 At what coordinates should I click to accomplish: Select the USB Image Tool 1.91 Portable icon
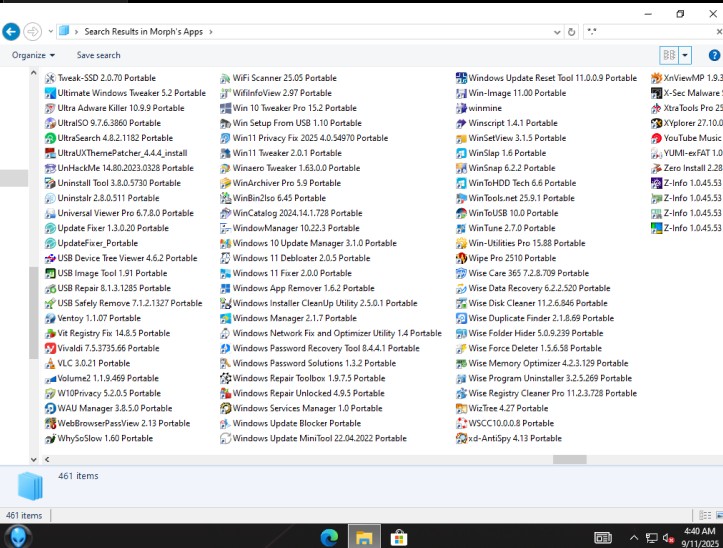tap(50, 273)
